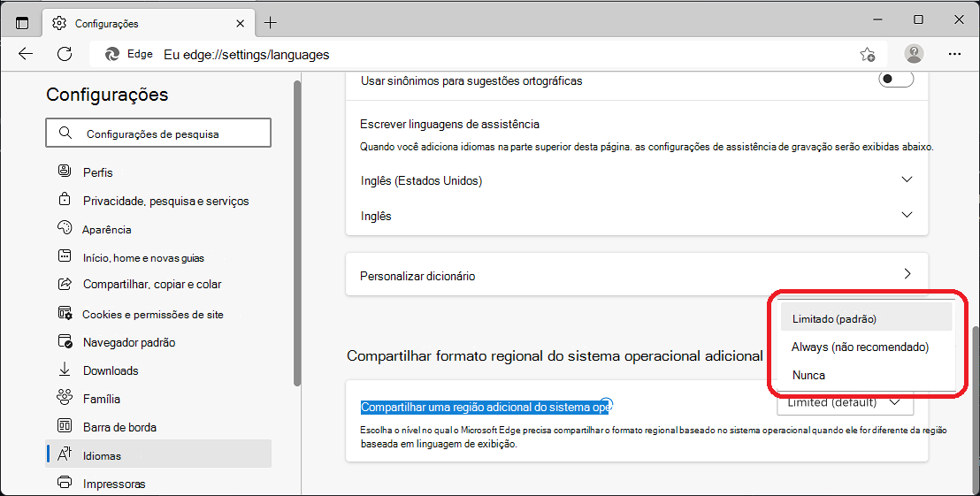Select Nunca option

pos(866,375)
